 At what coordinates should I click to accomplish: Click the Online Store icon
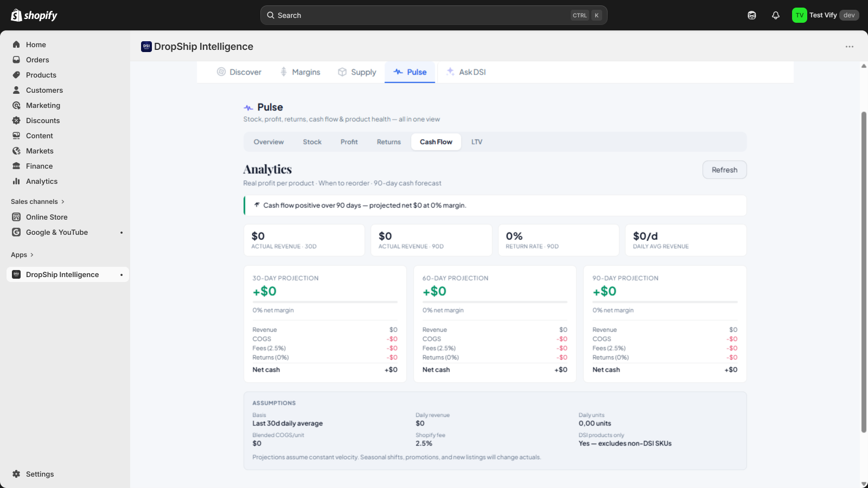click(16, 217)
